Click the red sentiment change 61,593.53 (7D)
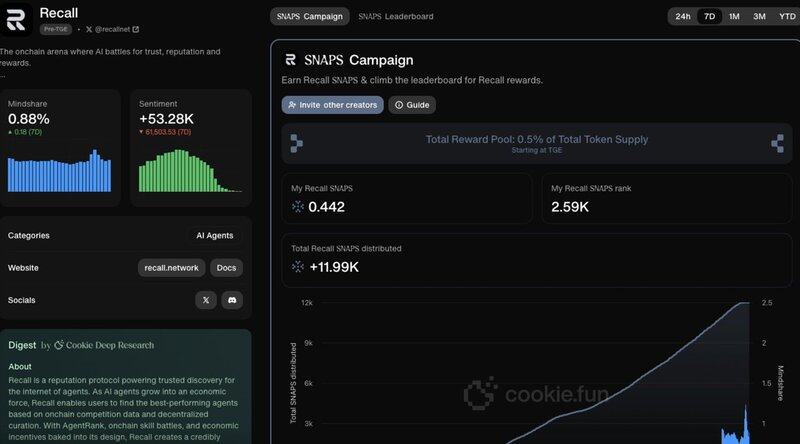 click(165, 132)
